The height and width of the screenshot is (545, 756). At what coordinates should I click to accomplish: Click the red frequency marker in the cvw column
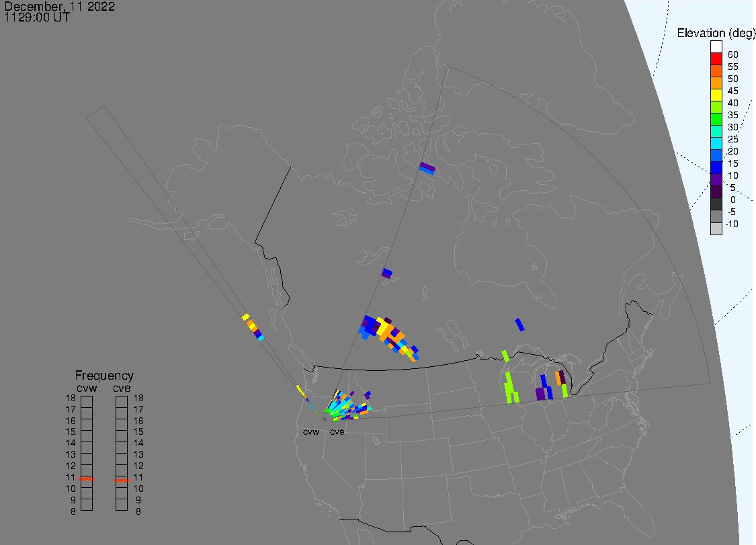point(87,479)
